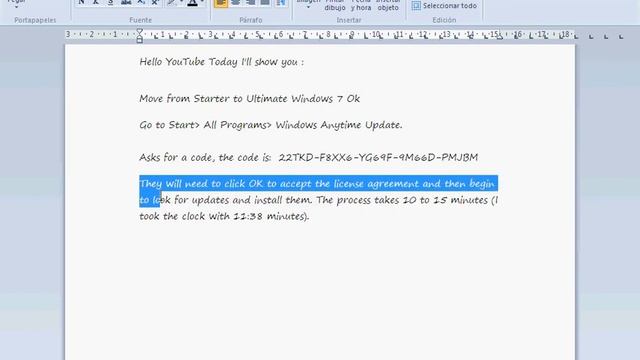This screenshot has width=640, height=360.
Task: Click Insertar objeto button
Action: pos(388,5)
